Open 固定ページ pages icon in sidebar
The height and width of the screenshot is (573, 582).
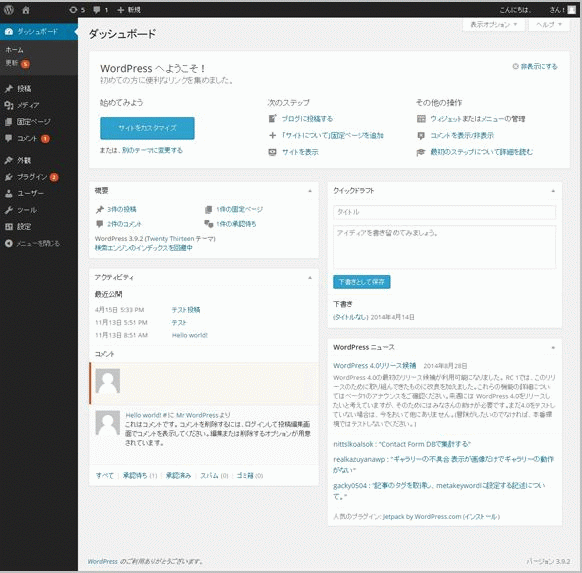(9, 122)
